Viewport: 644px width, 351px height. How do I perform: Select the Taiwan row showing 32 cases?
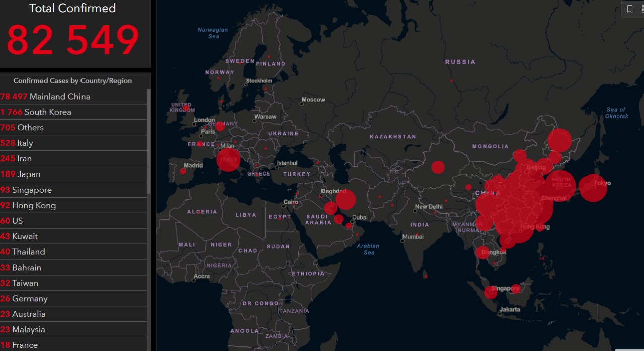point(73,284)
